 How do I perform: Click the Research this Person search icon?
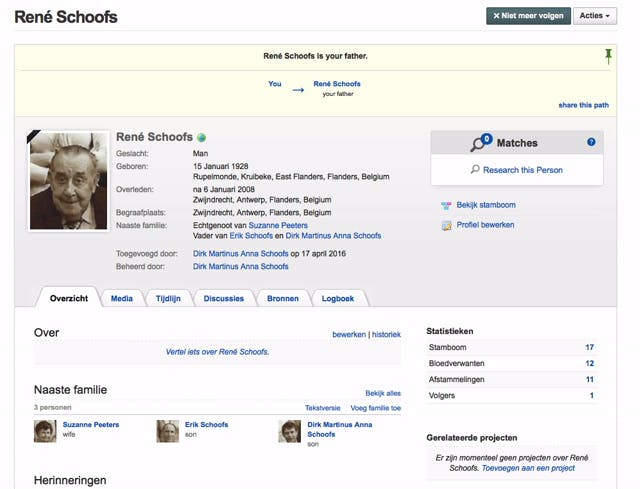(x=475, y=170)
